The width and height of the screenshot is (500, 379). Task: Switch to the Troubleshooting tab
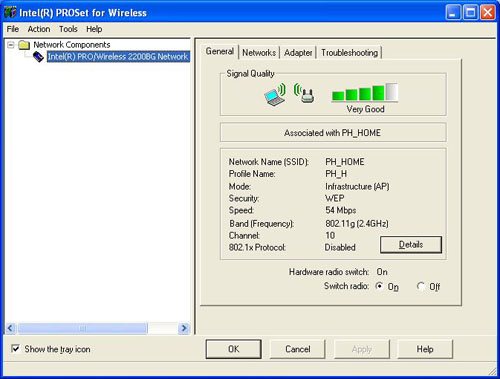click(x=349, y=53)
